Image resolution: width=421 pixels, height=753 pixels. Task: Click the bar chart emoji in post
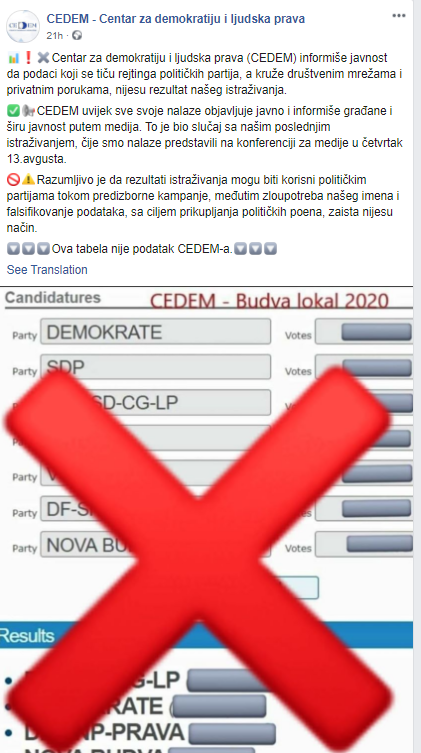[13, 58]
